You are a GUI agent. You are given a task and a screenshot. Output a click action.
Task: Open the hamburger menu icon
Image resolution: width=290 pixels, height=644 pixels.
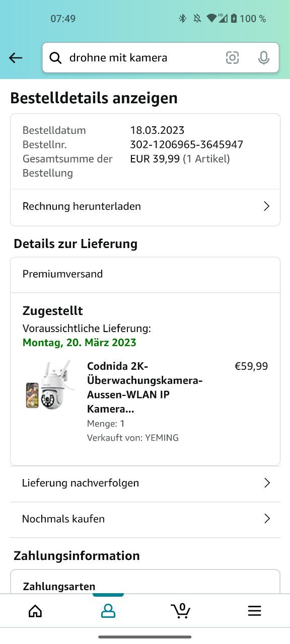coord(254,611)
